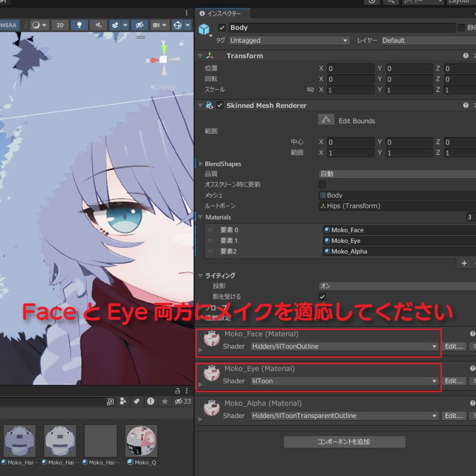Toggle scene lighting with the bulb icon
The height and width of the screenshot is (476, 476).
[x=79, y=25]
